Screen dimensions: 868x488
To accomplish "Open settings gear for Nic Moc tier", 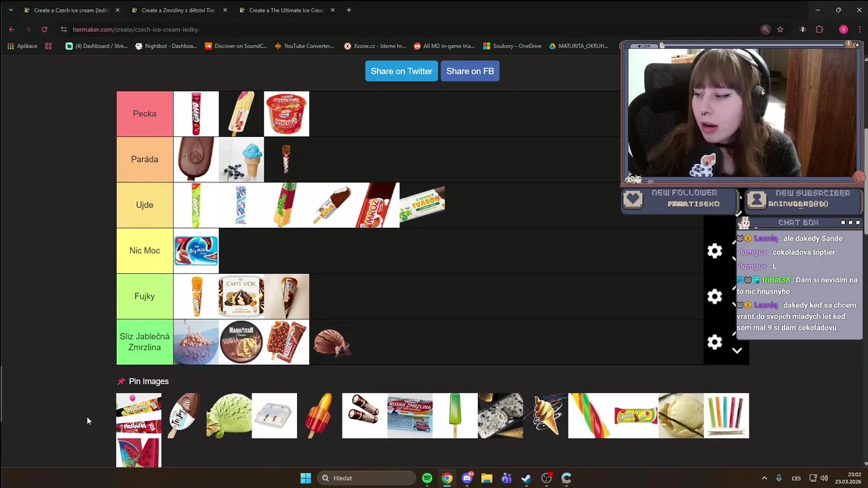I will pos(715,251).
